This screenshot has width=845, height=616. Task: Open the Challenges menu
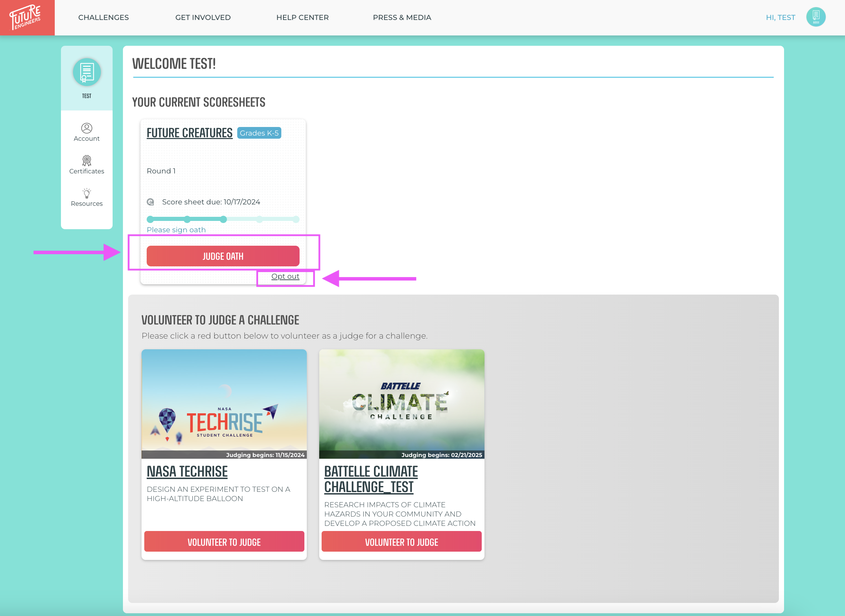[103, 18]
